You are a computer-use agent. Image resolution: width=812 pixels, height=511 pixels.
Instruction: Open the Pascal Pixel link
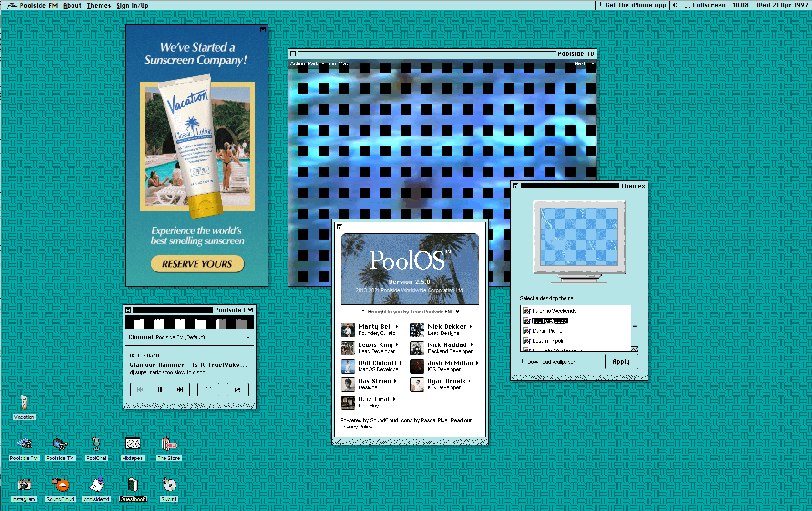click(x=435, y=420)
